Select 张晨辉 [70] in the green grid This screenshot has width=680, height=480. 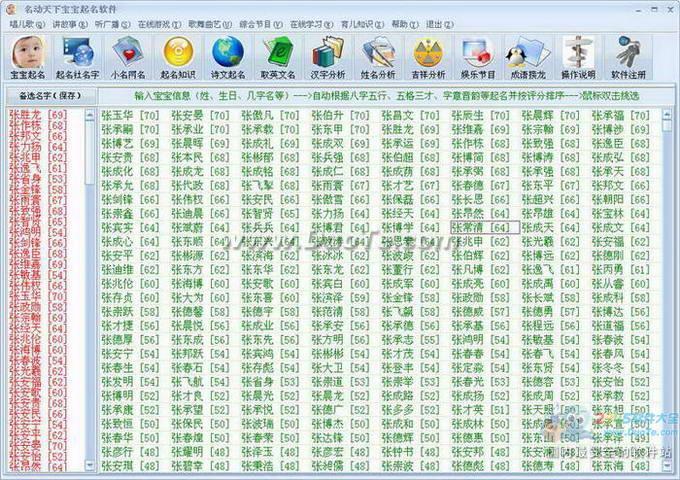tap(551, 115)
